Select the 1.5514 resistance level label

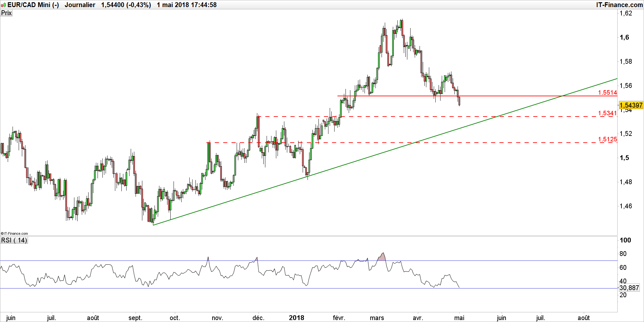pos(607,92)
